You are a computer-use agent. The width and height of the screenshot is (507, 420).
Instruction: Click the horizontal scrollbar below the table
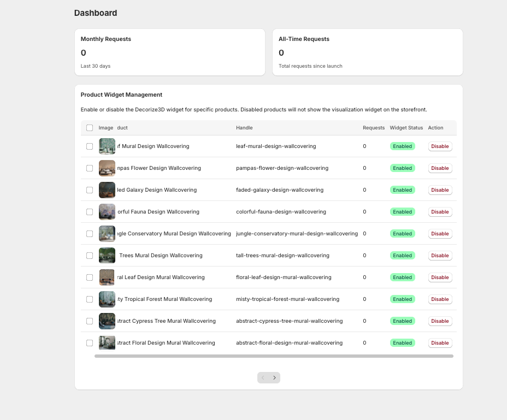[x=273, y=356]
